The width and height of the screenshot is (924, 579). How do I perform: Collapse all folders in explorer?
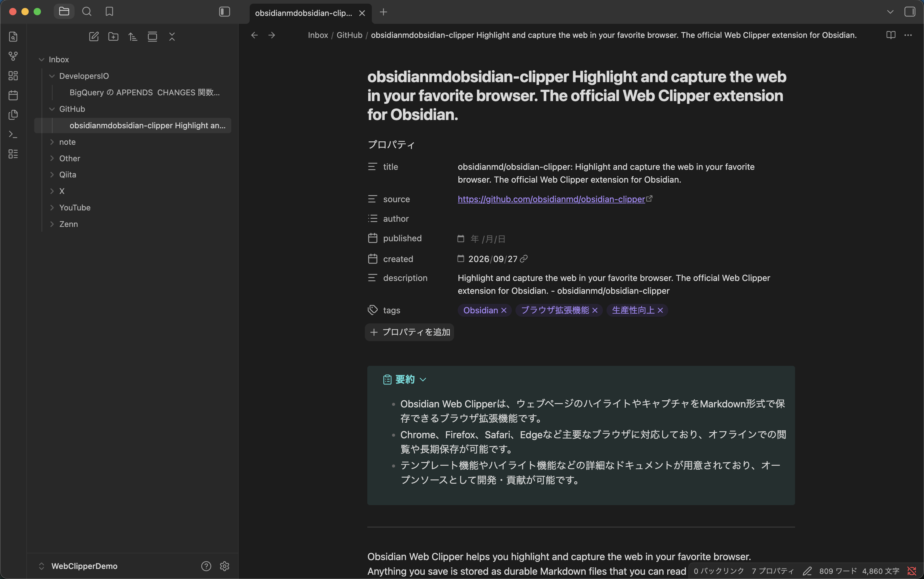click(x=172, y=37)
